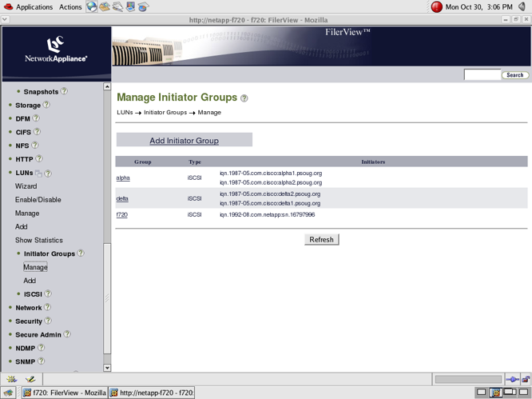Launch the email client panel icon
Image resolution: width=532 pixels, height=399 pixels.
point(105,6)
